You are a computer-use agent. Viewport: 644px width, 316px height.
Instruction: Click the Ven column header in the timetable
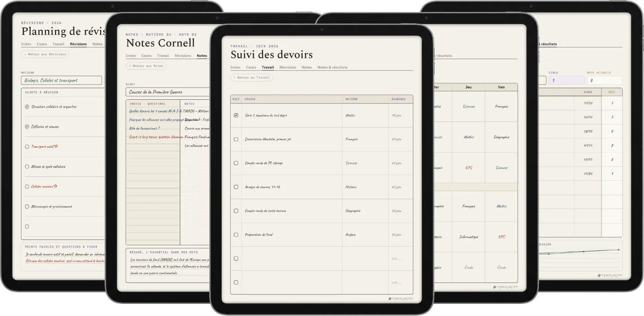pyautogui.click(x=501, y=87)
